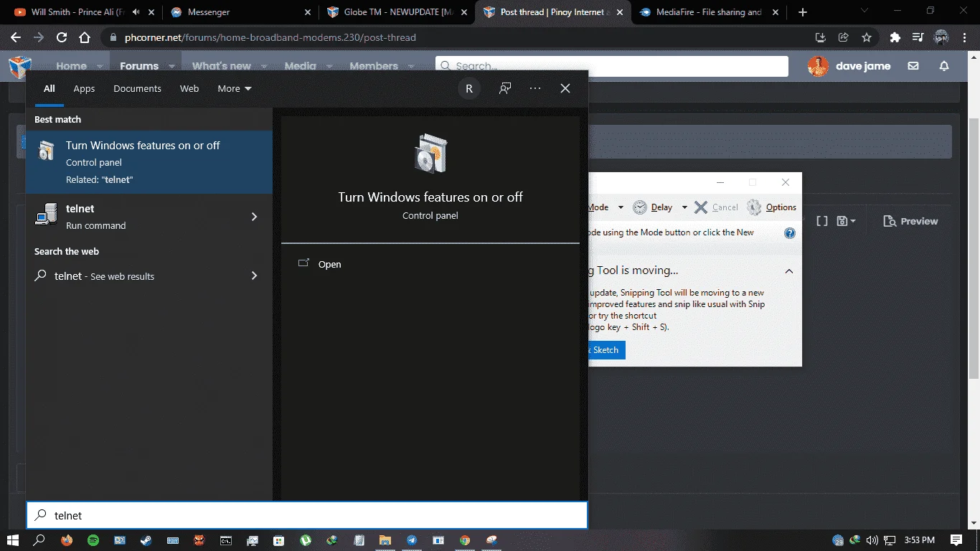Open the Forums navigation item
980x551 pixels.
click(139, 66)
